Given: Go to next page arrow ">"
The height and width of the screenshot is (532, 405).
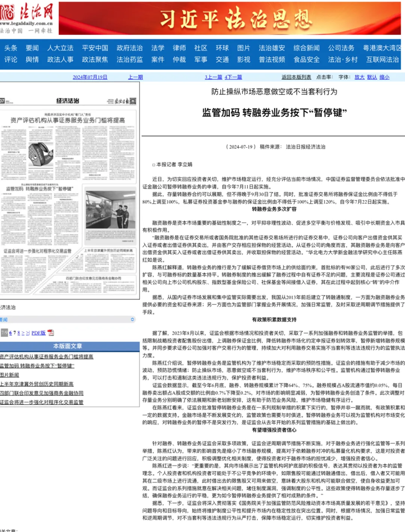Looking at the screenshot, I should (23, 333).
